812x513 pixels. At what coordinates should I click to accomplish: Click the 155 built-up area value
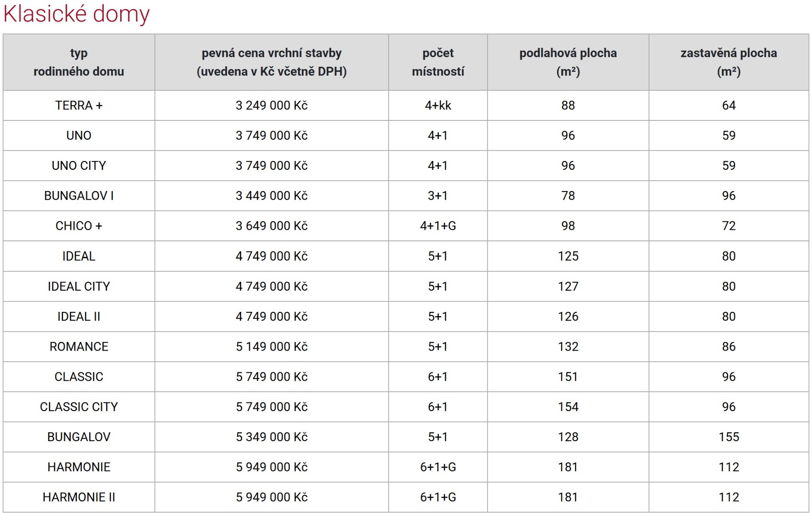[x=729, y=437]
